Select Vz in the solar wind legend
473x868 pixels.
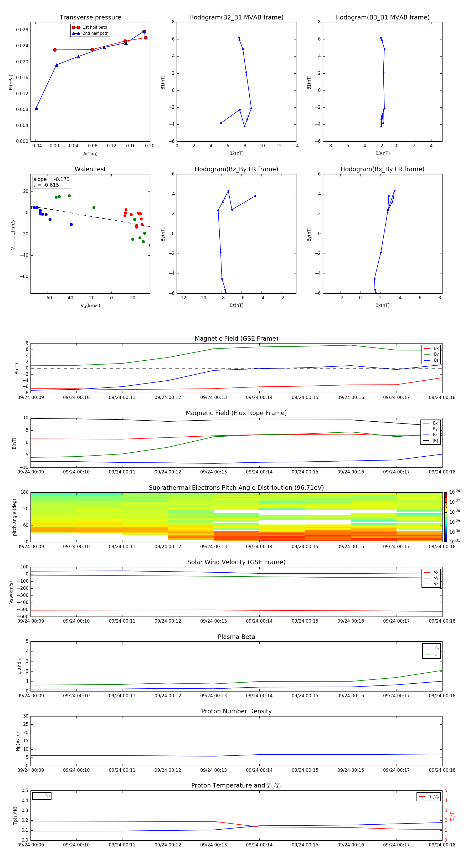431,584
